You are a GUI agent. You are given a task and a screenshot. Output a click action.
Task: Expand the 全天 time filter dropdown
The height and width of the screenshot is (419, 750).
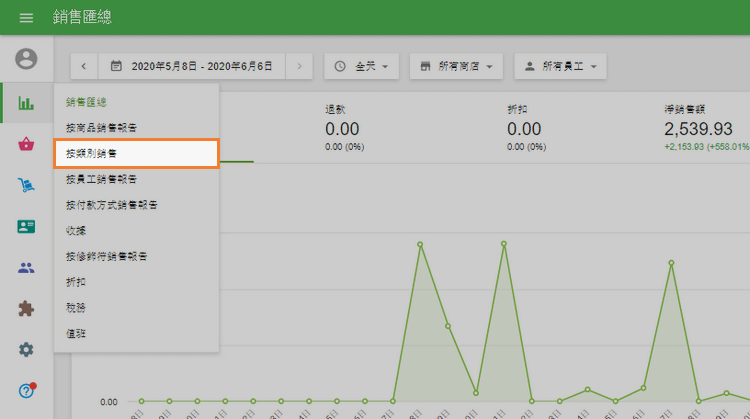pos(361,66)
